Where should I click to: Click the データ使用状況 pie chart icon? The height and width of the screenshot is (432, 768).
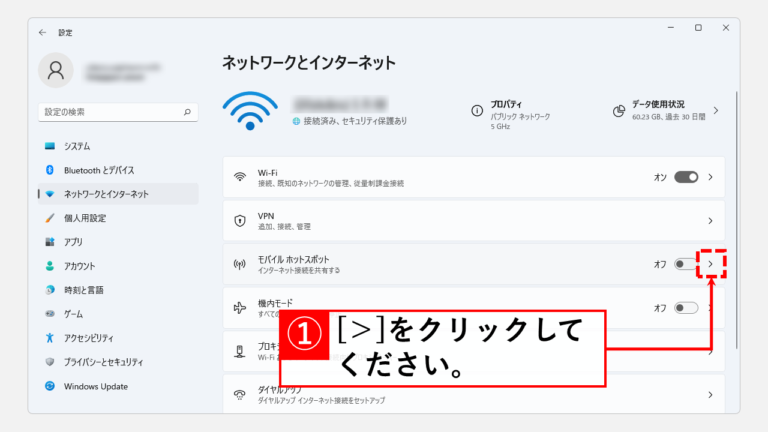coord(619,111)
